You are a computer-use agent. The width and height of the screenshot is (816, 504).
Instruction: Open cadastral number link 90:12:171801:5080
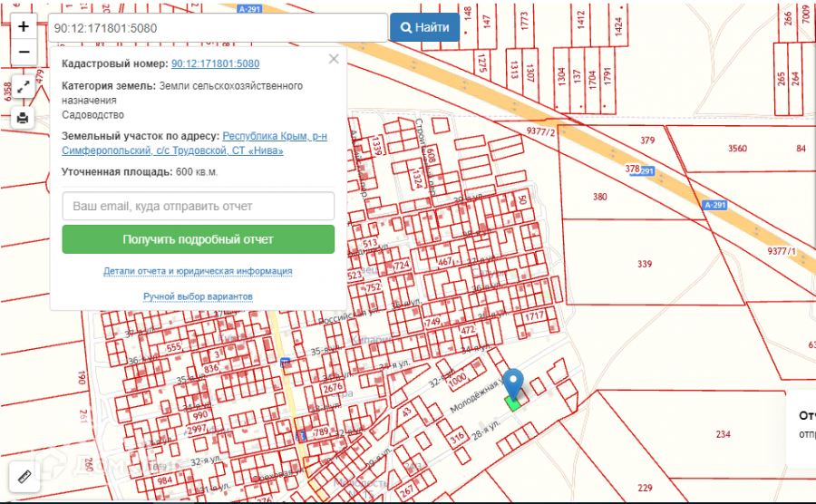pyautogui.click(x=215, y=64)
